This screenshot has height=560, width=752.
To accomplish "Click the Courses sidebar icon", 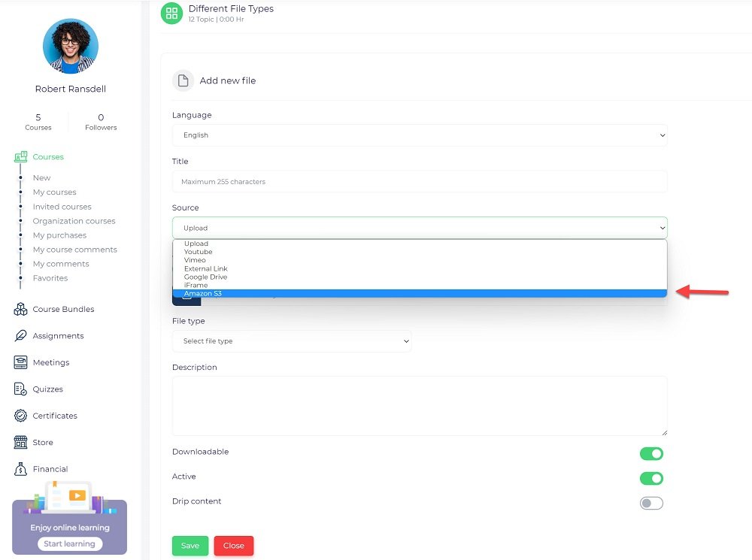I will click(21, 157).
